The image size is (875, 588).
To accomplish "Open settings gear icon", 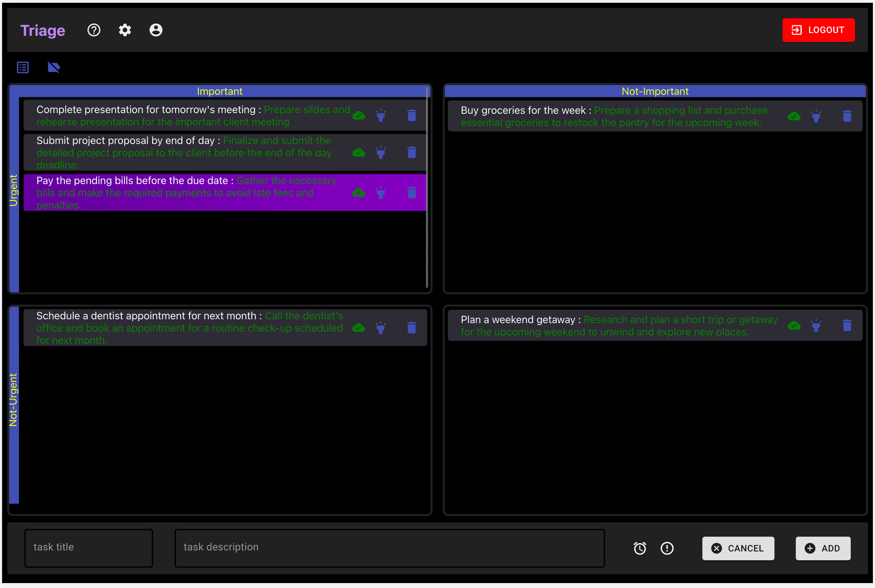I will (125, 30).
